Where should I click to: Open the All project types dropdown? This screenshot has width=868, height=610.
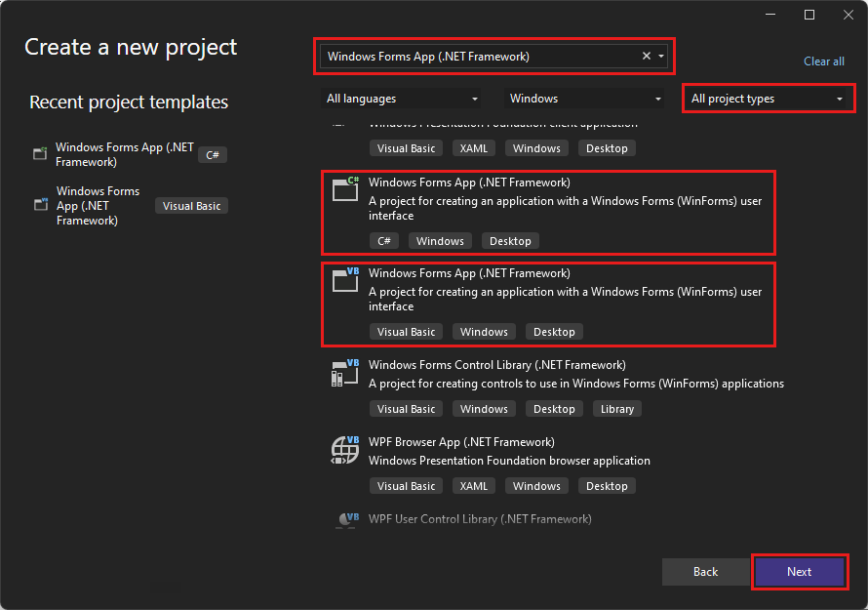pyautogui.click(x=768, y=98)
